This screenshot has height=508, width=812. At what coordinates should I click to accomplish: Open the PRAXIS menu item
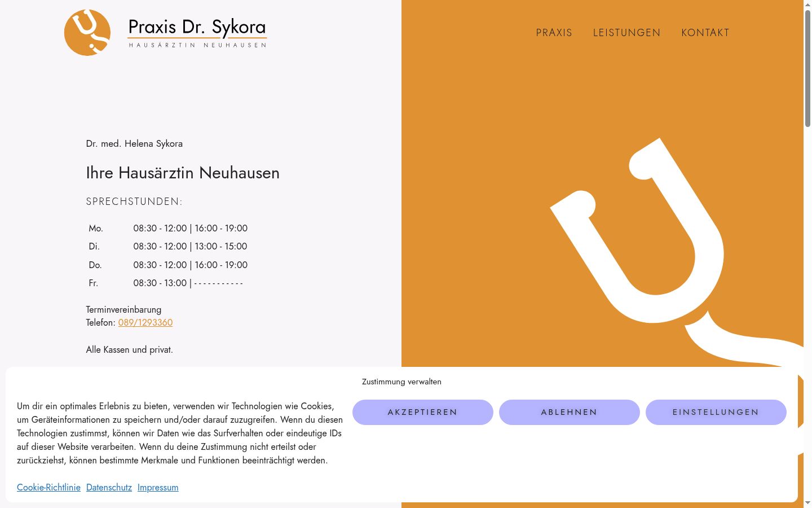554,33
